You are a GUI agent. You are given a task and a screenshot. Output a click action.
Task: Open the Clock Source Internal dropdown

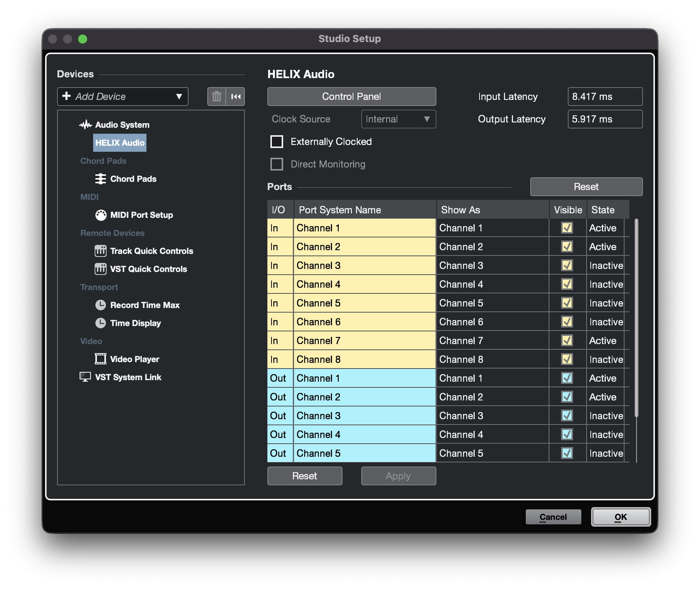(398, 119)
